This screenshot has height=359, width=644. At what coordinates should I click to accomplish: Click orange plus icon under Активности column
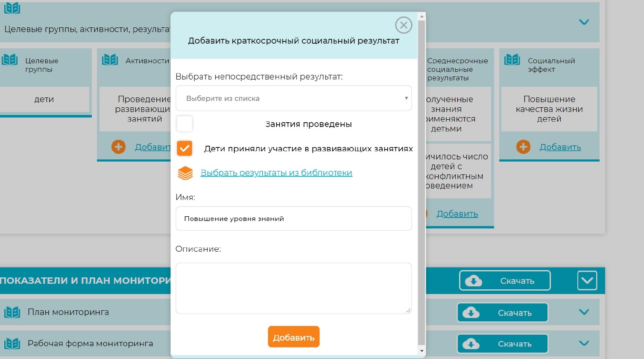pos(118,147)
